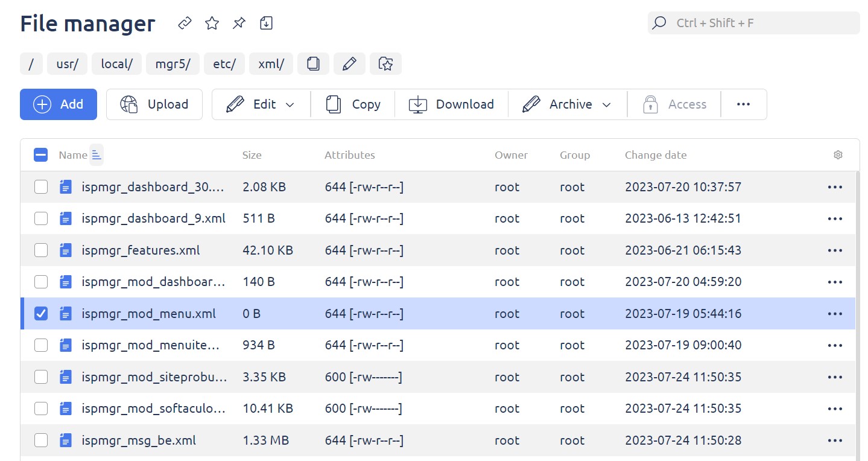Go to root / path segment
868x461 pixels.
(x=31, y=63)
